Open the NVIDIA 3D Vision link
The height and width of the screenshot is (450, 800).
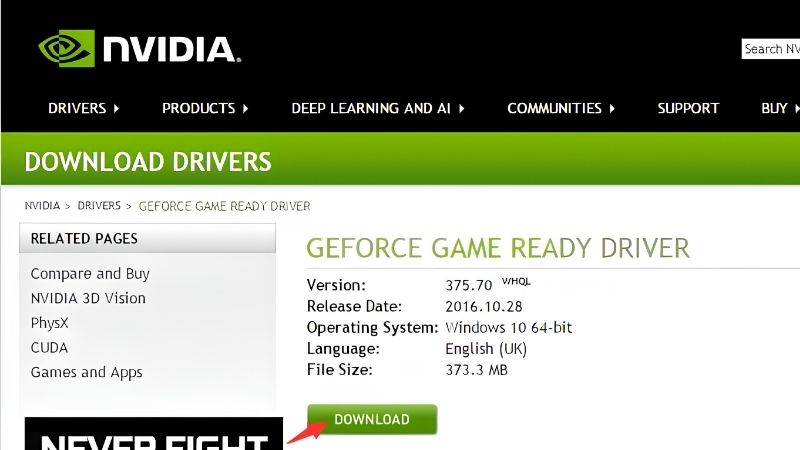click(88, 298)
